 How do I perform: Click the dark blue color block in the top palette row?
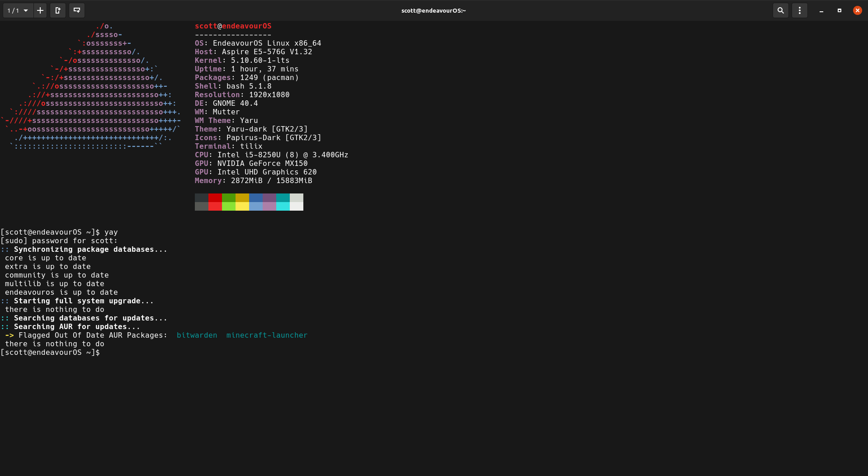256,198
